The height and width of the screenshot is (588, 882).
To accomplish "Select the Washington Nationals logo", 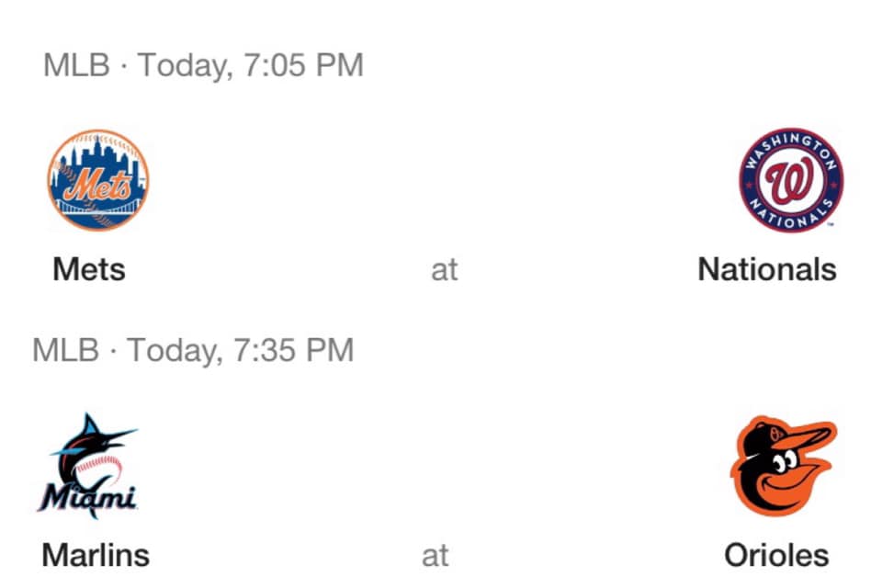I will 790,180.
